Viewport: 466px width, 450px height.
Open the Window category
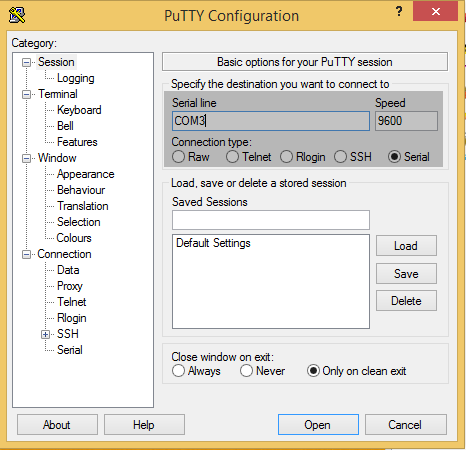click(57, 158)
